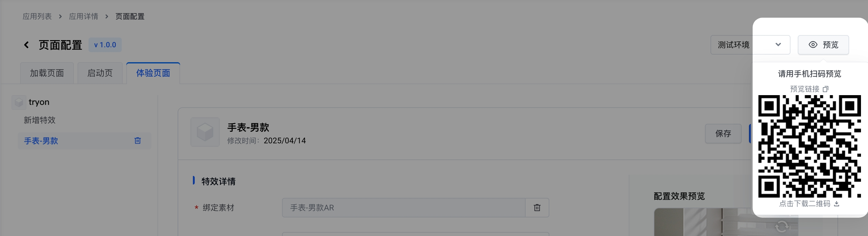Image resolution: width=868 pixels, height=236 pixels.
Task: Click the tryon cube icon
Action: (19, 102)
